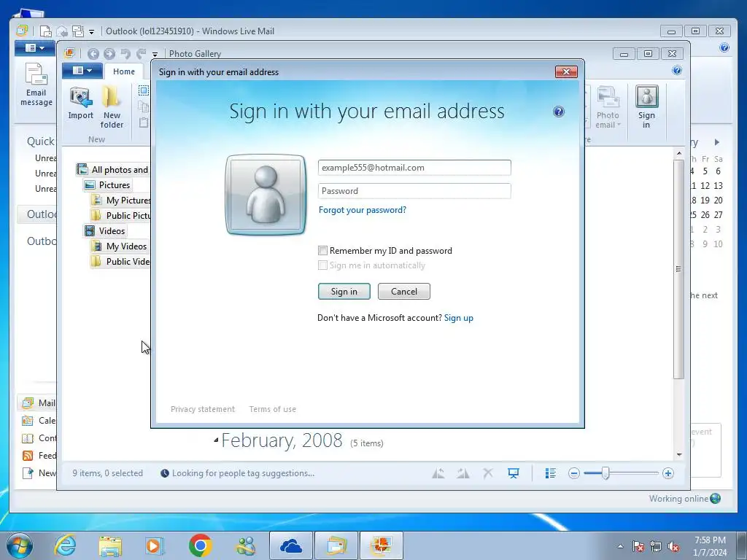Screen dimensions: 747x560
Task: Open the Privacy statement link
Action: 203,409
